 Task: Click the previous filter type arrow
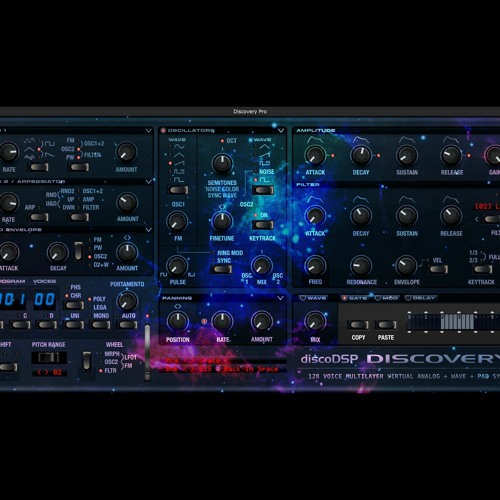click(477, 219)
